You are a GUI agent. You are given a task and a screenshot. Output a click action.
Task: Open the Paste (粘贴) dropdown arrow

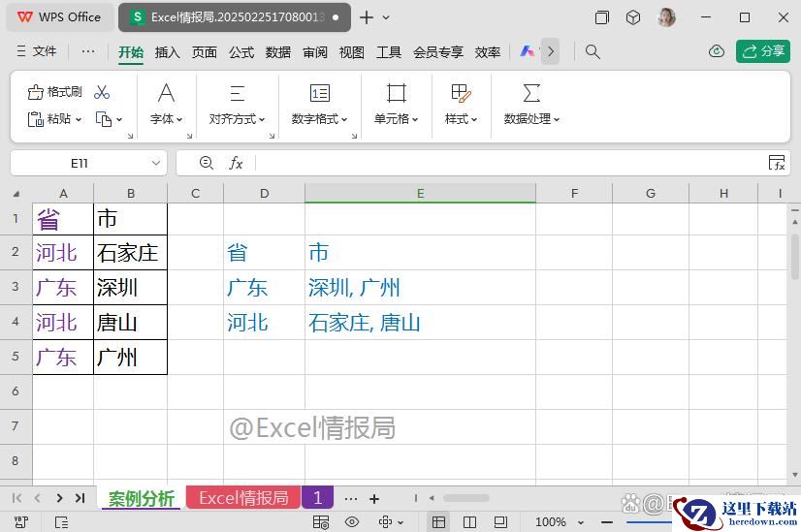[x=79, y=119]
